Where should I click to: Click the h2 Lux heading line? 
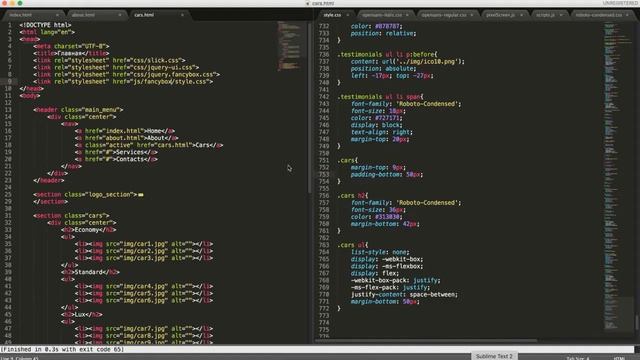point(82,315)
